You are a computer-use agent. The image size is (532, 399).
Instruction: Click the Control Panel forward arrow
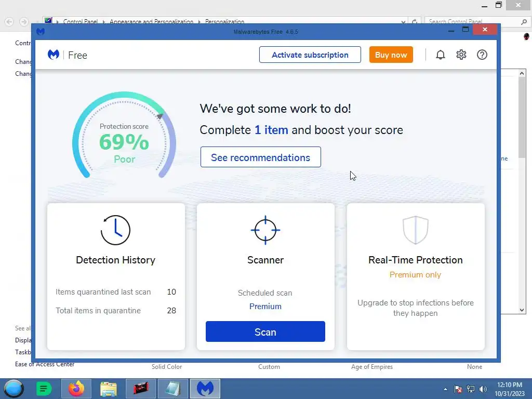pos(23,22)
